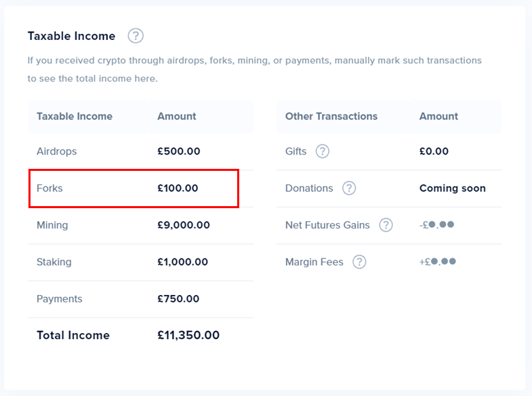Click the Donations question mark icon
The height and width of the screenshot is (396, 532).
(x=349, y=189)
